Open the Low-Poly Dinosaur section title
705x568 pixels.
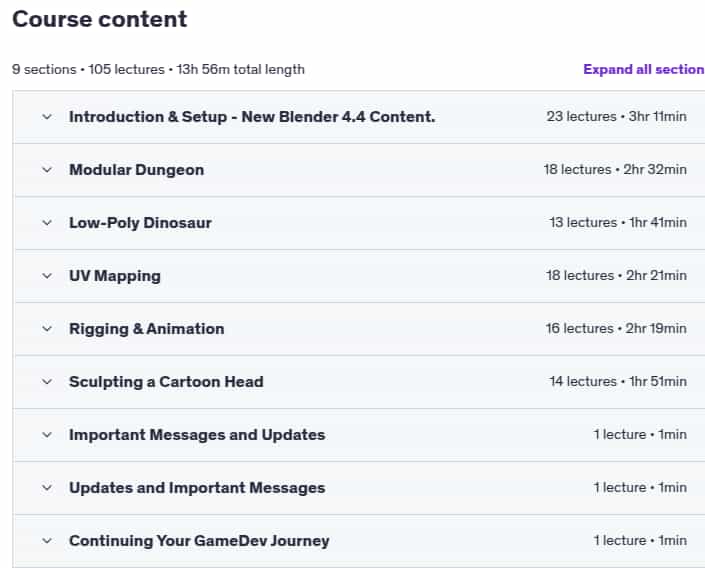click(x=140, y=223)
